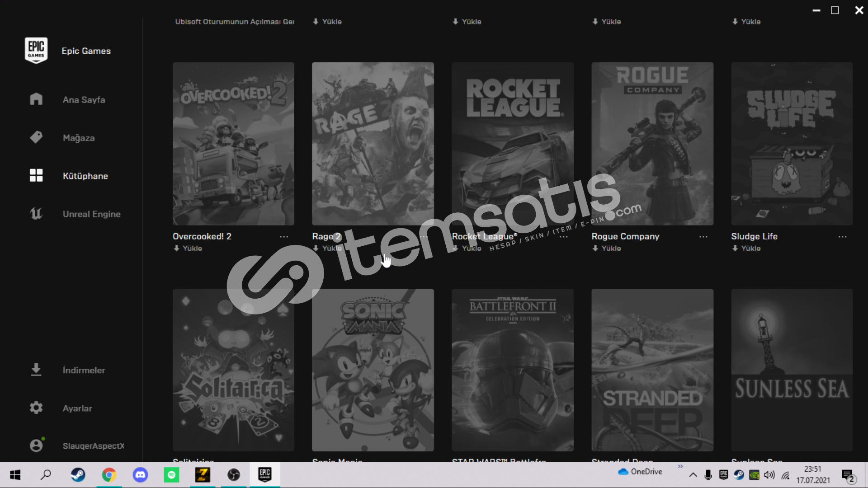Viewport: 868px width, 488px height.
Task: Open Unreal Engine section
Action: [x=92, y=214]
